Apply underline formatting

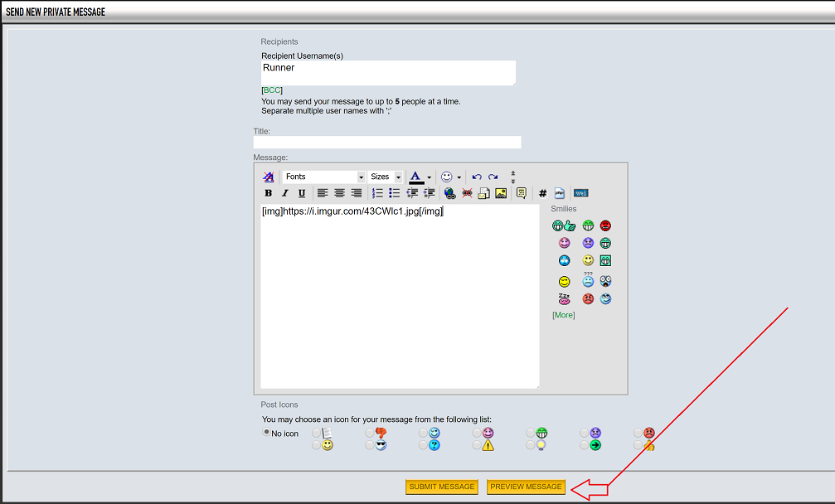coord(301,193)
